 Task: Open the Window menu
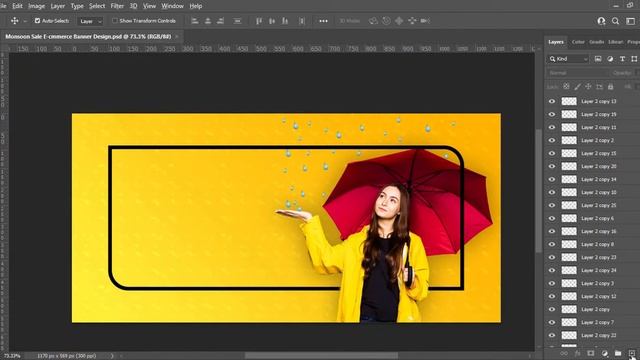(x=172, y=6)
